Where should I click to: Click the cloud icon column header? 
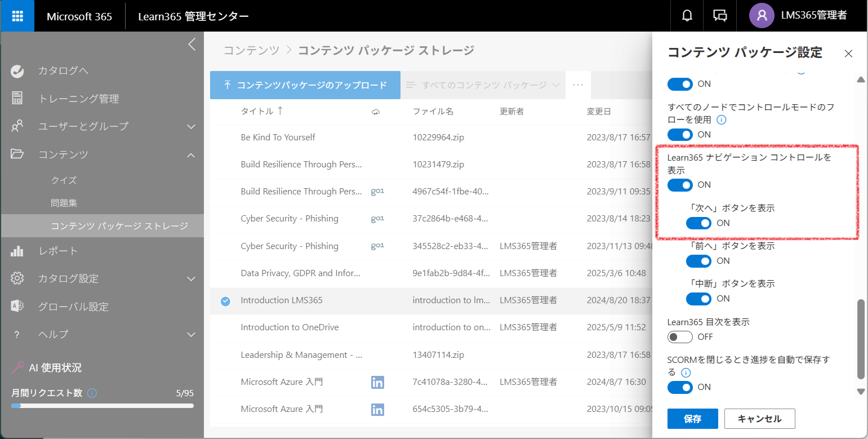click(x=376, y=112)
